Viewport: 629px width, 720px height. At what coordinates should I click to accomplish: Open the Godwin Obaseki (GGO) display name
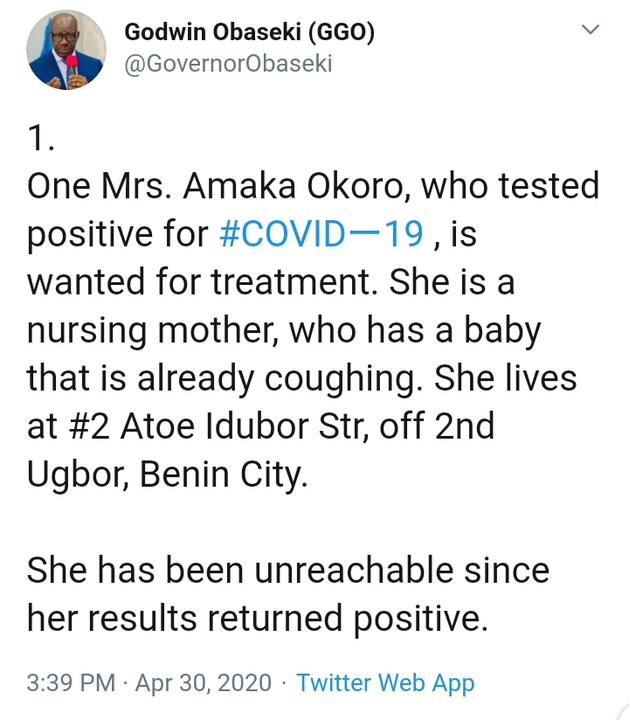(249, 32)
